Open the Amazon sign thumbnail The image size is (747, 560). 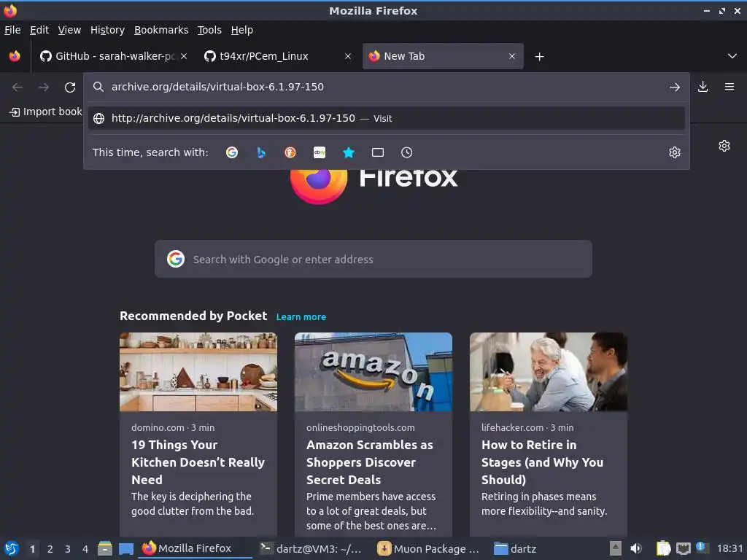coord(373,372)
